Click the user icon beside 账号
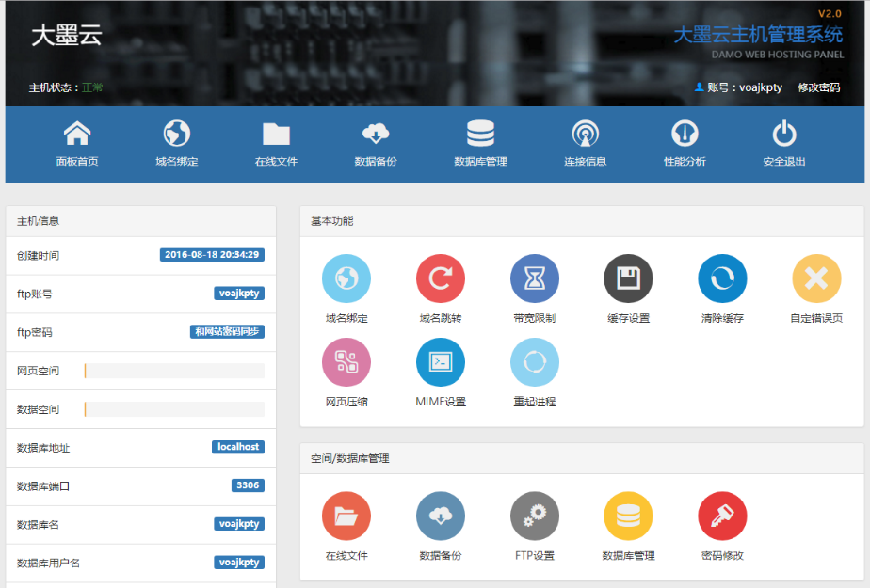This screenshot has width=870, height=588. tap(699, 87)
